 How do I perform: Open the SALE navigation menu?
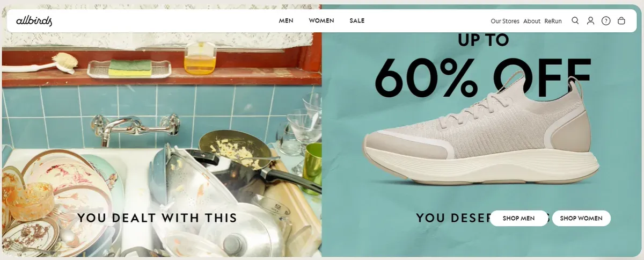pyautogui.click(x=357, y=21)
